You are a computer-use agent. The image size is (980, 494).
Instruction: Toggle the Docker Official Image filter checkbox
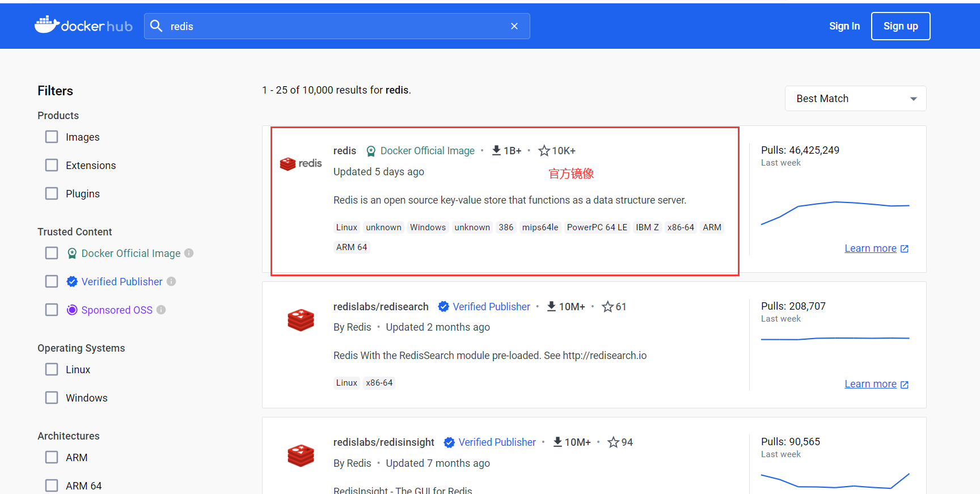(x=52, y=253)
